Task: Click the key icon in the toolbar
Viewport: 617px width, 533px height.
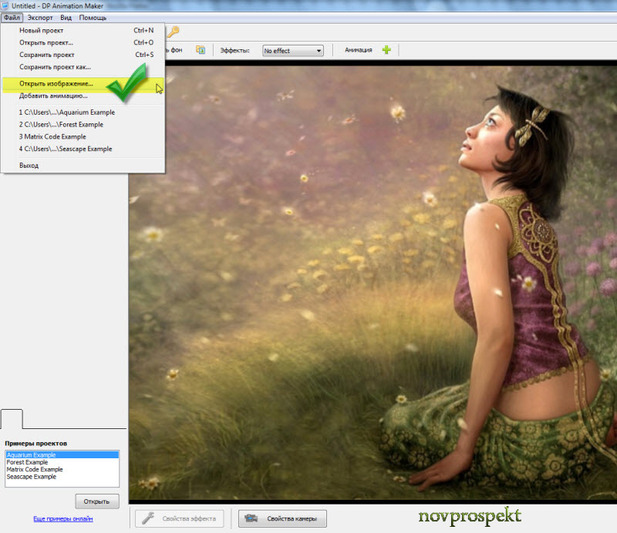Action: click(173, 31)
